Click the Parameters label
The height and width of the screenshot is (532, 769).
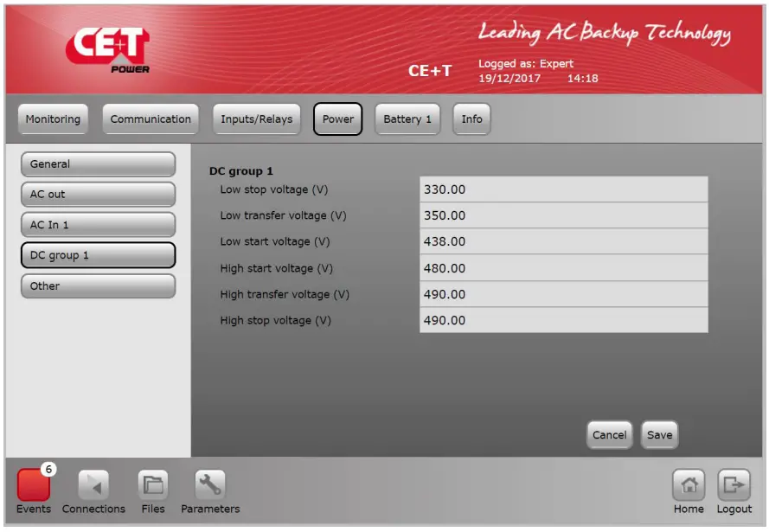pyautogui.click(x=210, y=509)
